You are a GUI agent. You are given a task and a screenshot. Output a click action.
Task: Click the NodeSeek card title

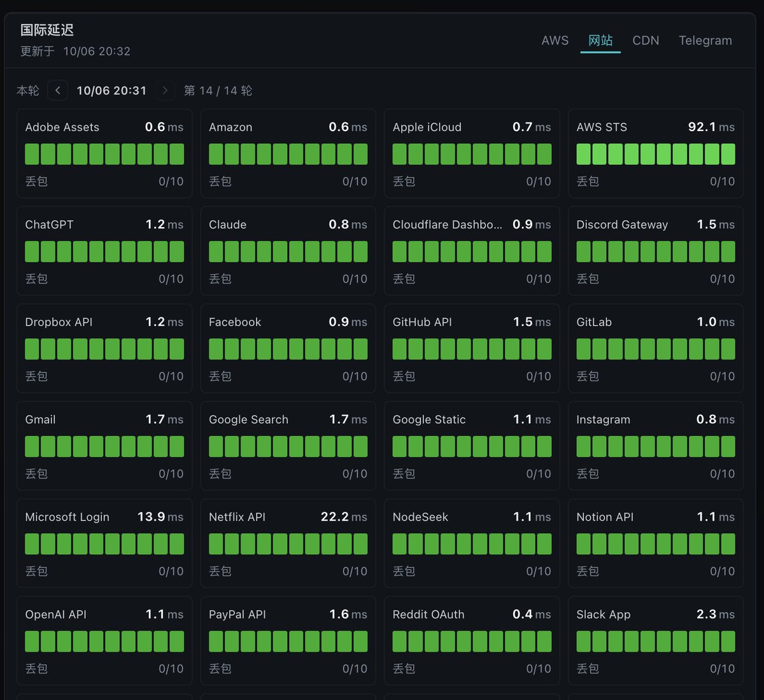tap(420, 517)
